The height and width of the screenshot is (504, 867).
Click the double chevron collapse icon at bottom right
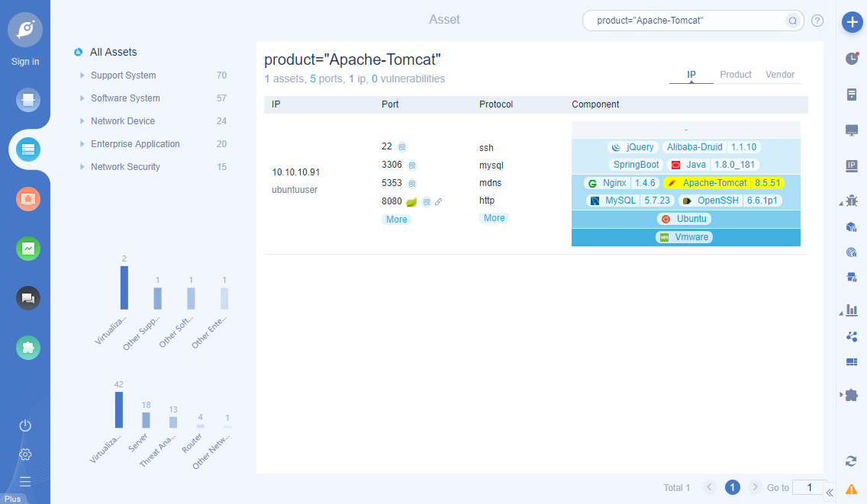[x=830, y=493]
